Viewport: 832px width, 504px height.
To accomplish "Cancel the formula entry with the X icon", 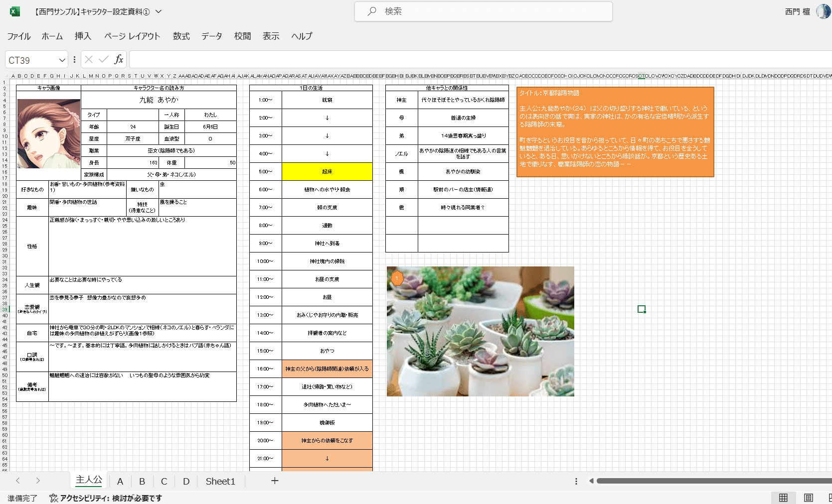I will tap(89, 60).
